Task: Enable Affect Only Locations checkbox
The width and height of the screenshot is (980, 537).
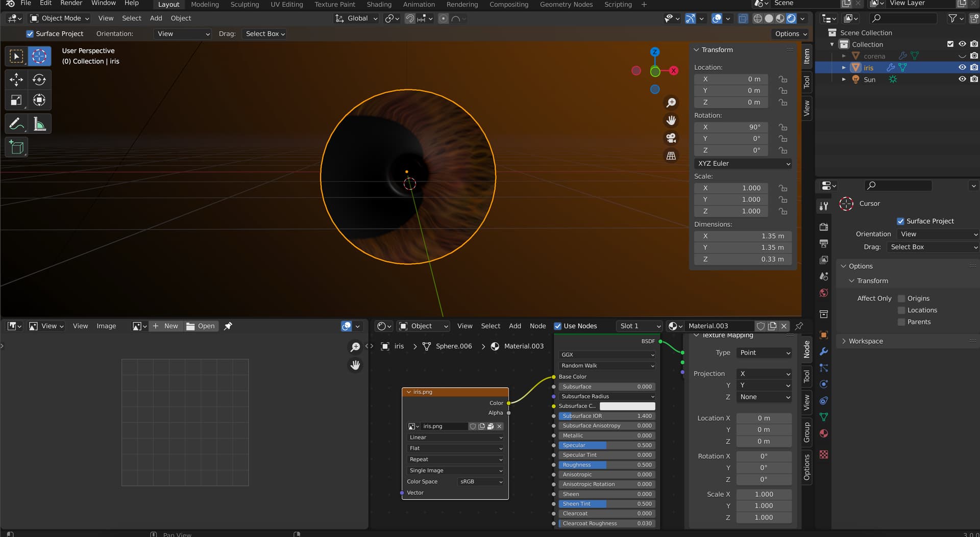Action: pos(901,310)
